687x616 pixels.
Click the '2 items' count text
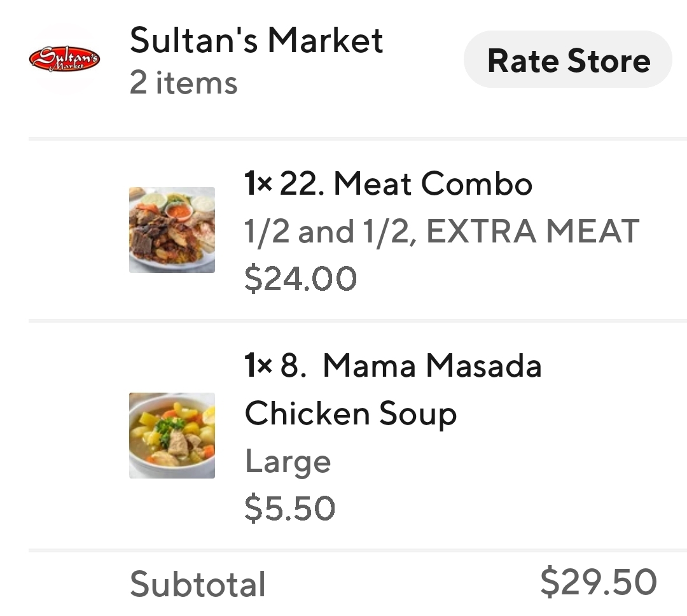click(184, 83)
